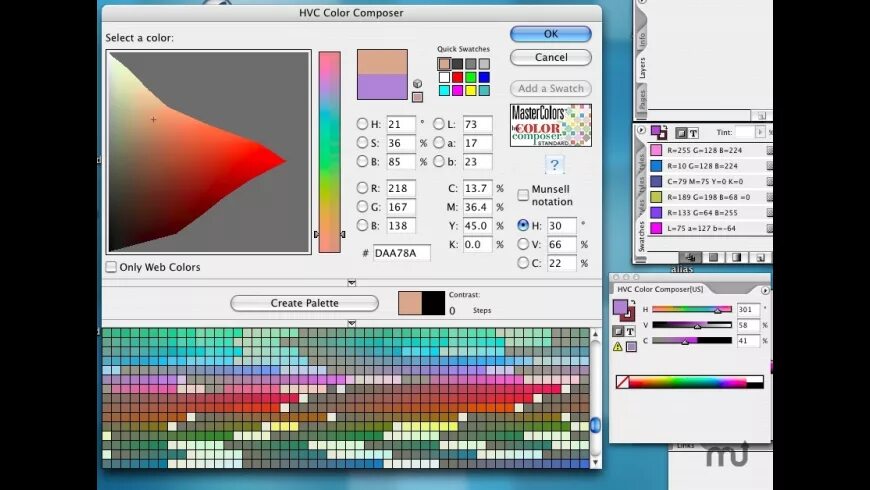Collapse the palette grid with the triangle below Create Palette

351,323
